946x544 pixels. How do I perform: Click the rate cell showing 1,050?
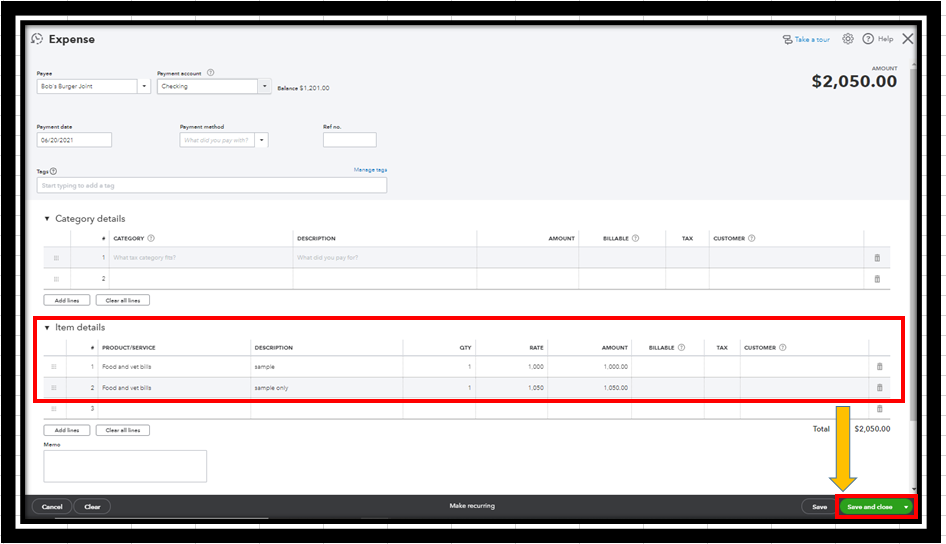(512, 388)
